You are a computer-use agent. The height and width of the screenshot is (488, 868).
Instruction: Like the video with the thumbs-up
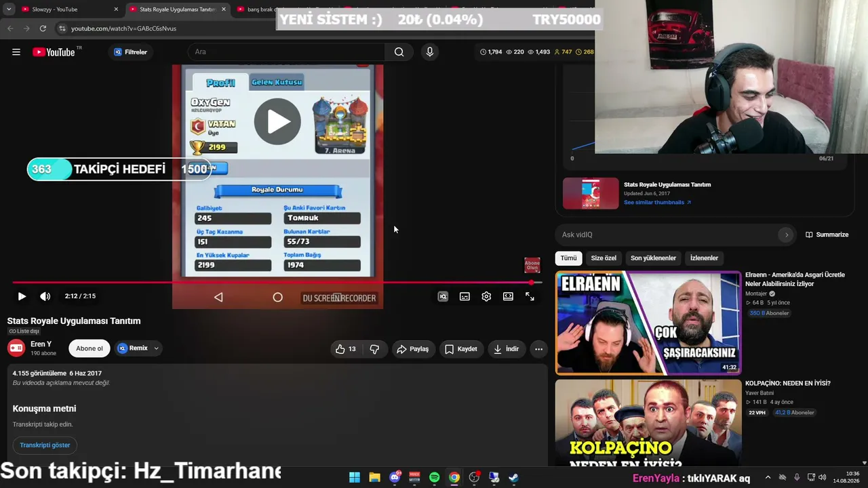[346, 349]
